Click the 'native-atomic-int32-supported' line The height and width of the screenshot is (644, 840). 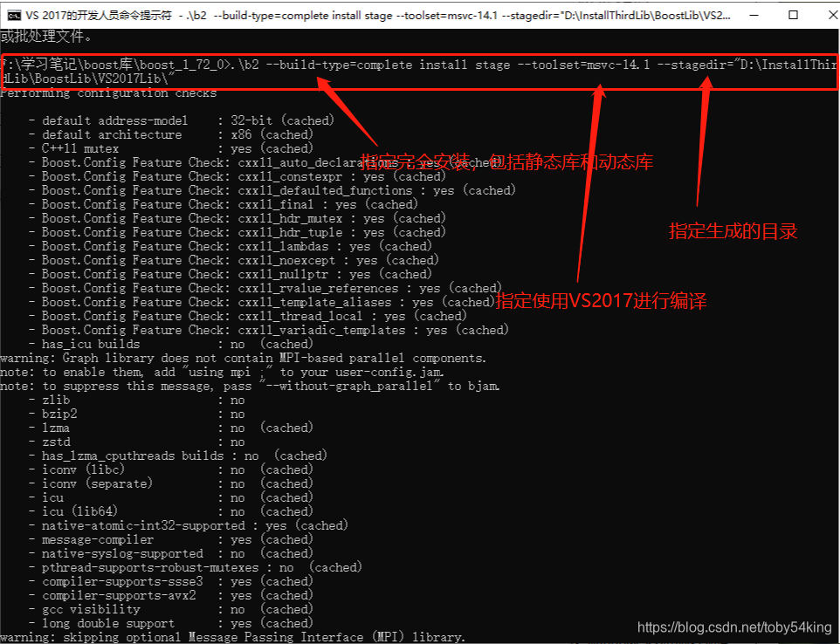[x=189, y=525]
